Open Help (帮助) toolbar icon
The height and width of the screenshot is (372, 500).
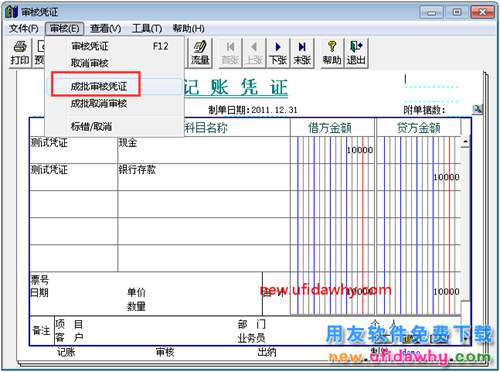click(332, 53)
